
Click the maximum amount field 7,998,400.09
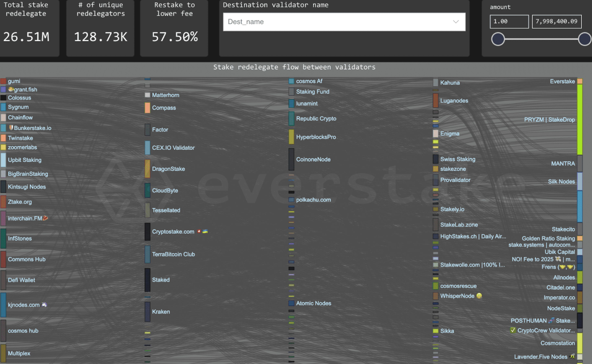[557, 21]
